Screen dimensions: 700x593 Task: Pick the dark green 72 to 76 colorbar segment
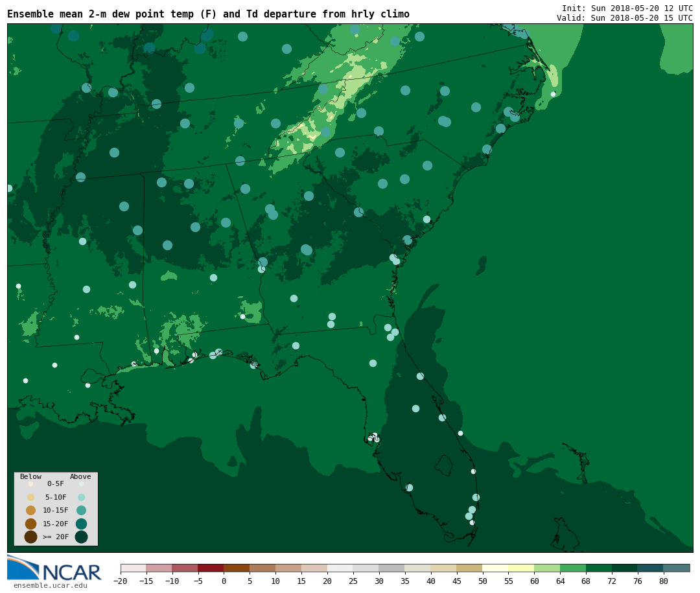625,568
